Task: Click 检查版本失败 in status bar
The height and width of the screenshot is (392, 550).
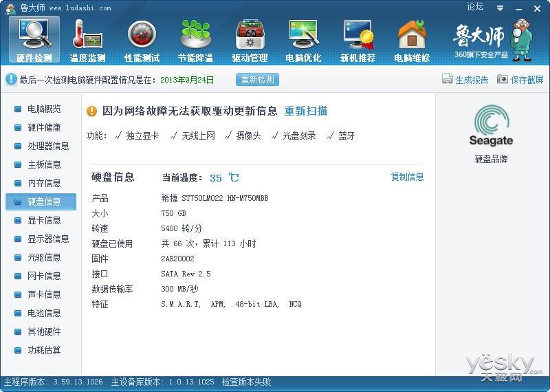Action: [x=247, y=382]
